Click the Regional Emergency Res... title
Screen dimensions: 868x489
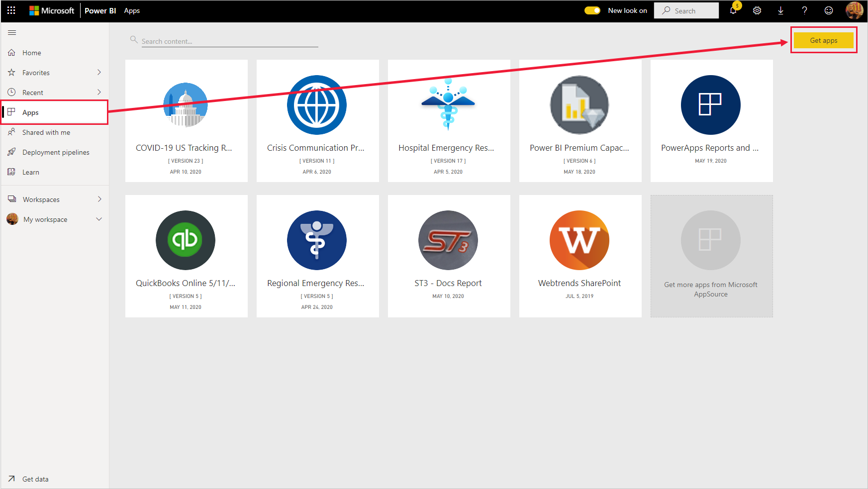pyautogui.click(x=316, y=283)
